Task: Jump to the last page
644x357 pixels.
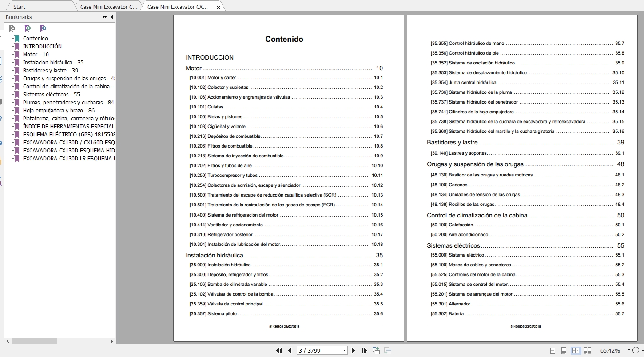Action: tap(365, 350)
